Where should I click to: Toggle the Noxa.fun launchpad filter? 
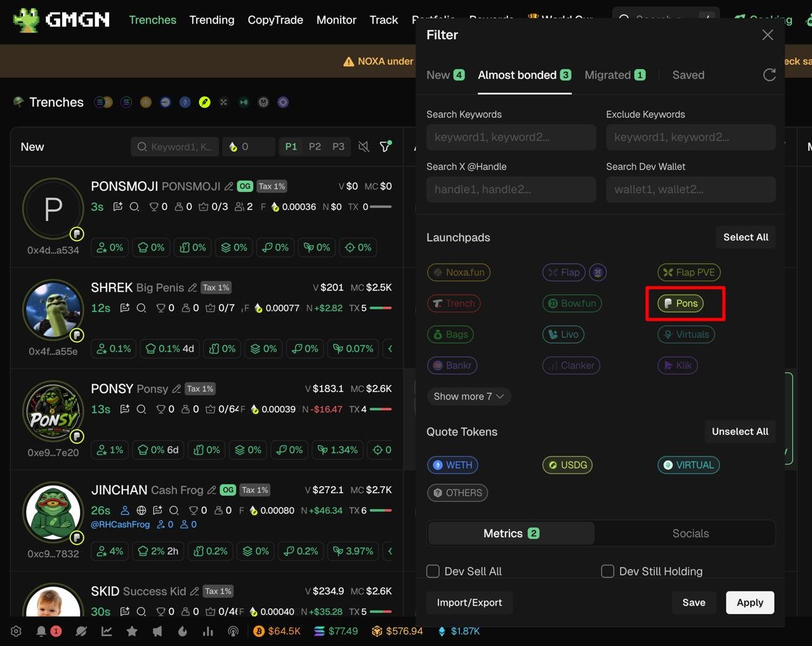(x=459, y=273)
